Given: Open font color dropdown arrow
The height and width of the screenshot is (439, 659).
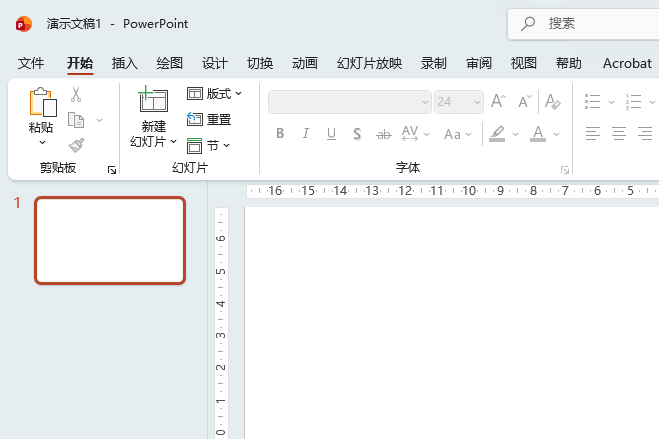Looking at the screenshot, I should tap(556, 134).
